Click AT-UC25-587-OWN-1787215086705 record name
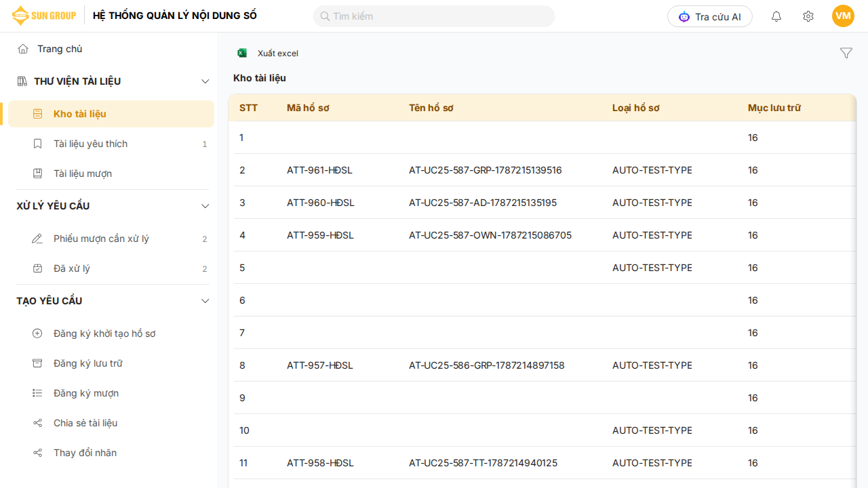The width and height of the screenshot is (868, 488). coord(490,235)
